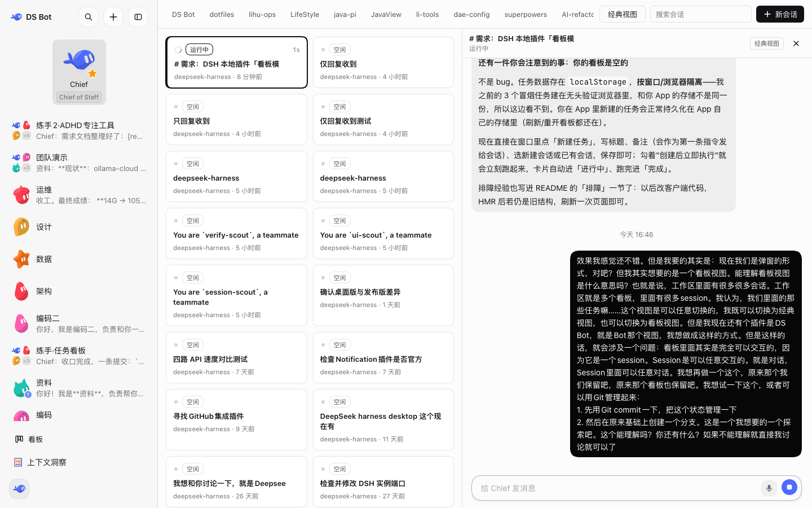Open the Chief avatar card
812x508 pixels.
[x=79, y=72]
